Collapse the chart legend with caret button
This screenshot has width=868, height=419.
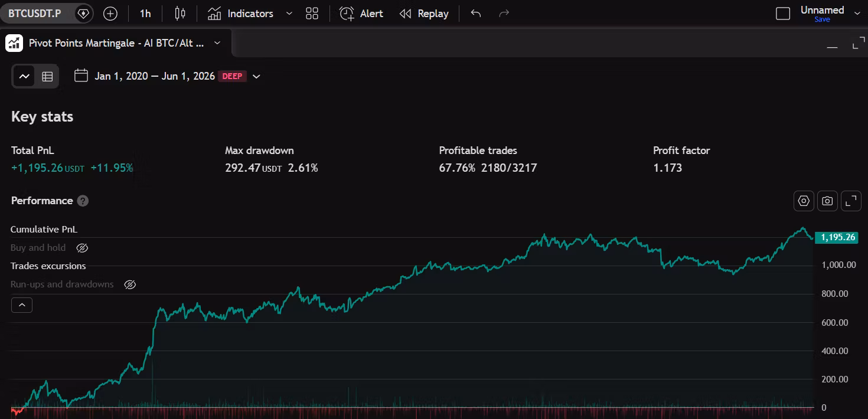pyautogui.click(x=22, y=305)
